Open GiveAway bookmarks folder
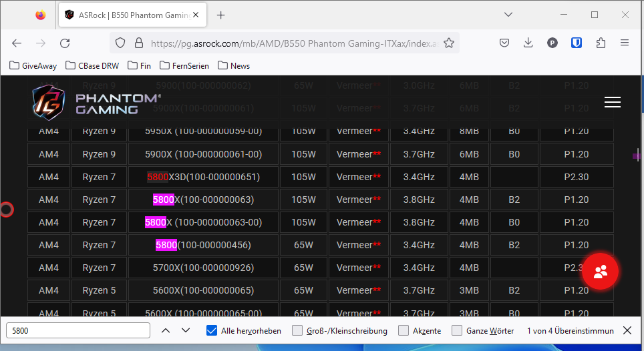 pyautogui.click(x=33, y=65)
